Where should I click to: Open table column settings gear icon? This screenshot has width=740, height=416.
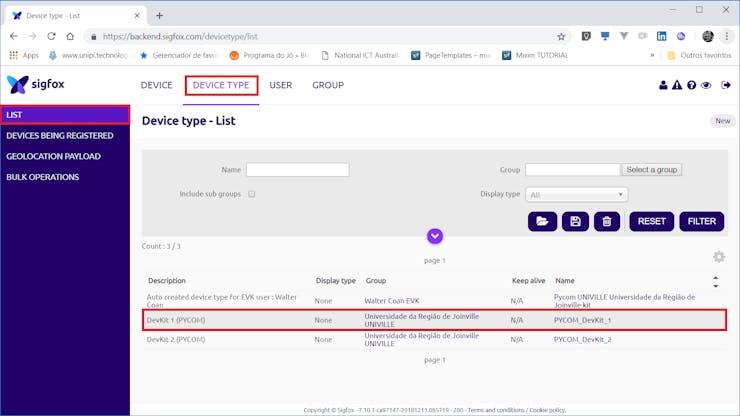(x=719, y=257)
